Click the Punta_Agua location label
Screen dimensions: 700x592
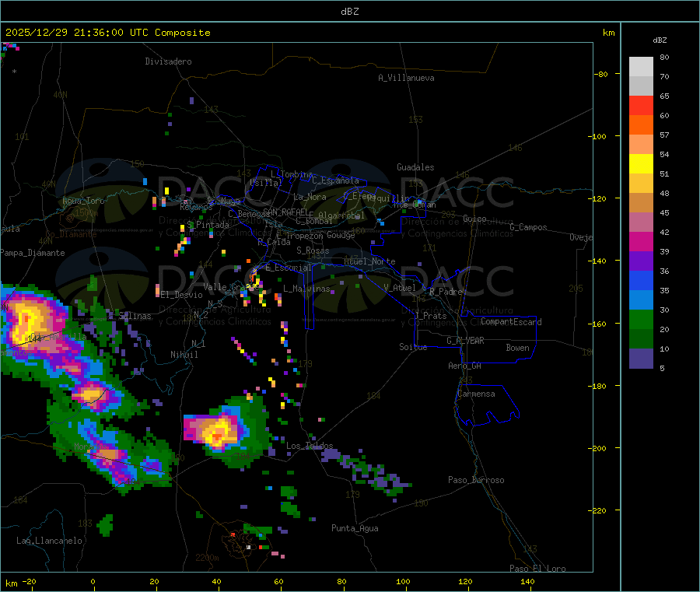[x=355, y=528]
